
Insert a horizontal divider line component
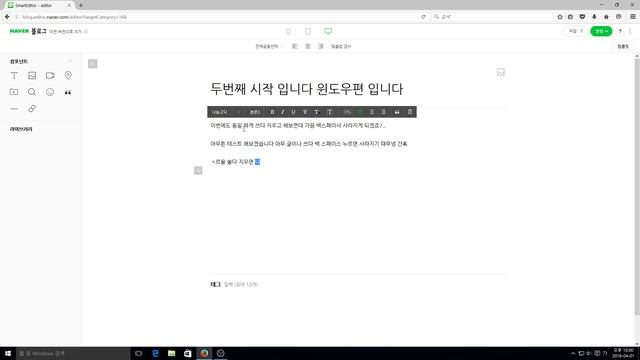coord(14,109)
